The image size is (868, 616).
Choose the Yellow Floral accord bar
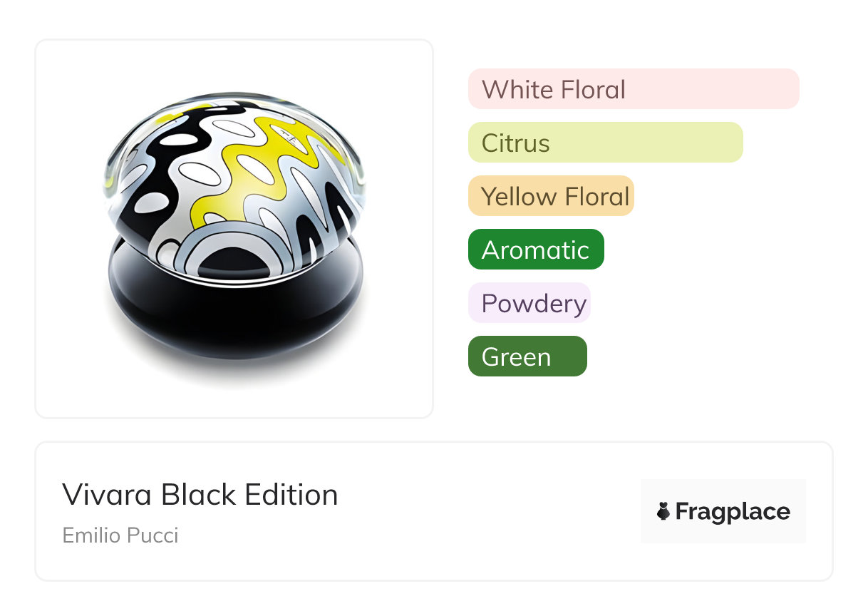click(x=550, y=196)
